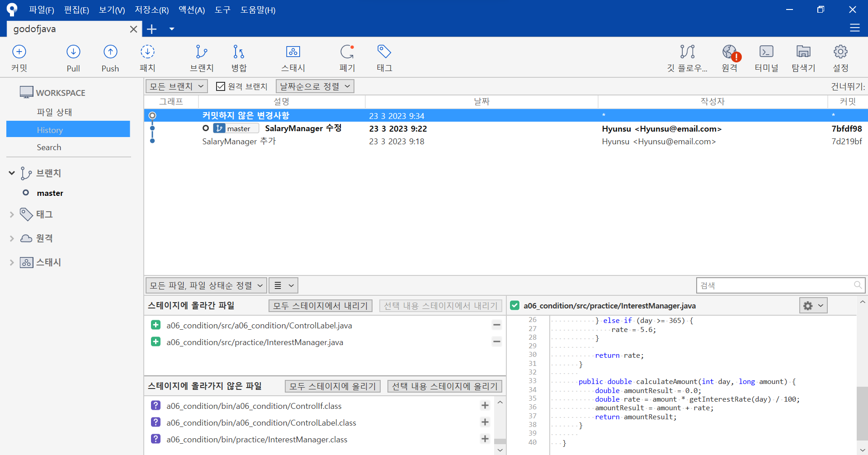Select File Status (파일 상태) in sidebar
Screen dimensions: 868x455
(x=54, y=112)
